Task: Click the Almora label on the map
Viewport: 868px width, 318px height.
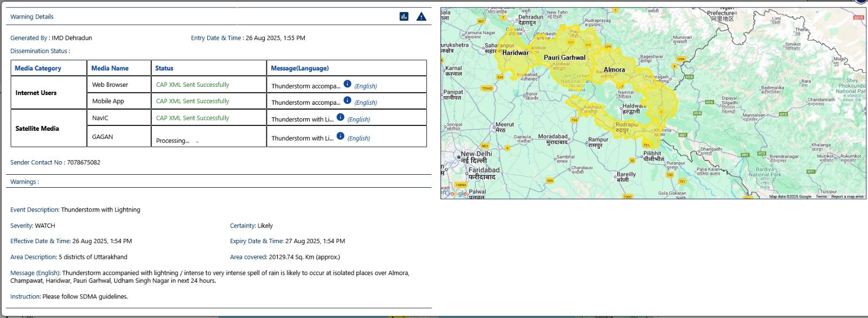Action: click(614, 70)
